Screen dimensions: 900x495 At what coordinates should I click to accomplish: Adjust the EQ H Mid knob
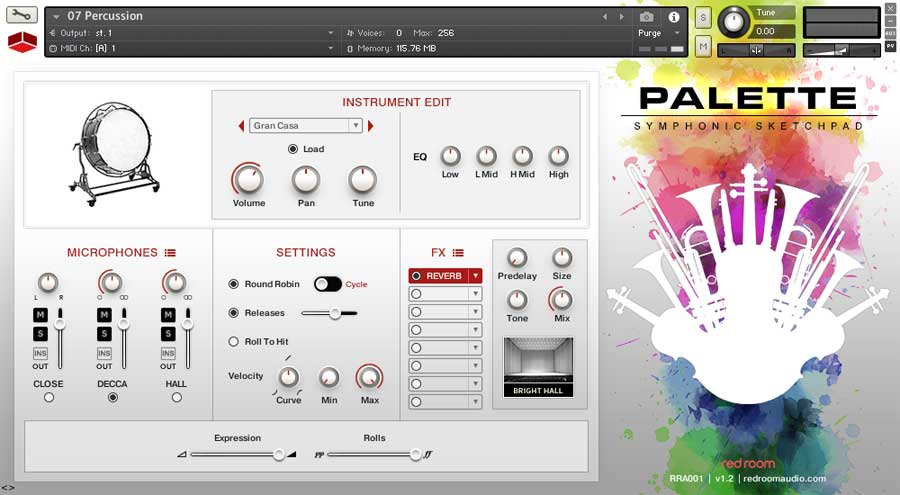(522, 156)
